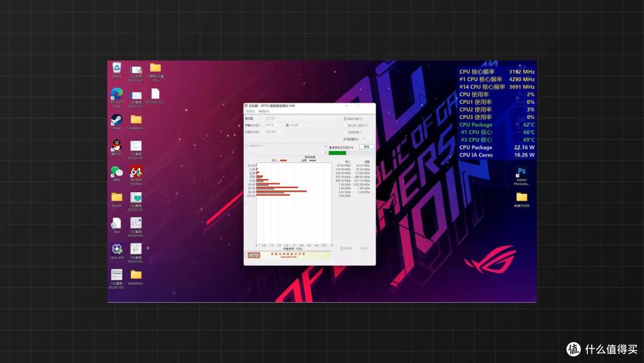Click the "4290 MHz" core frequency reading

click(522, 79)
